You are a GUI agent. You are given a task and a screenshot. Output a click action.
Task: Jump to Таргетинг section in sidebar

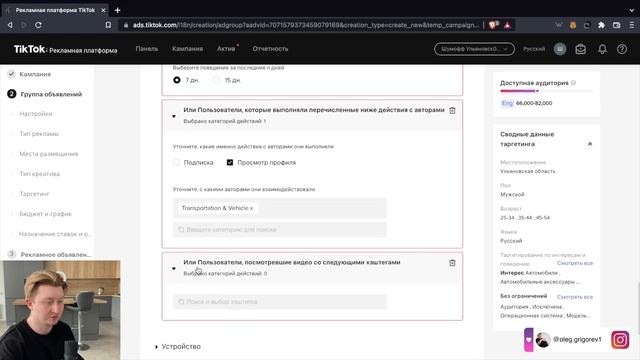34,194
